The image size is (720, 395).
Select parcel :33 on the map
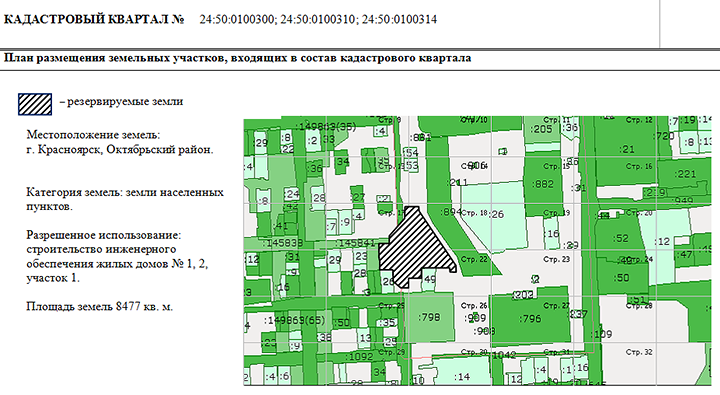coord(329,139)
